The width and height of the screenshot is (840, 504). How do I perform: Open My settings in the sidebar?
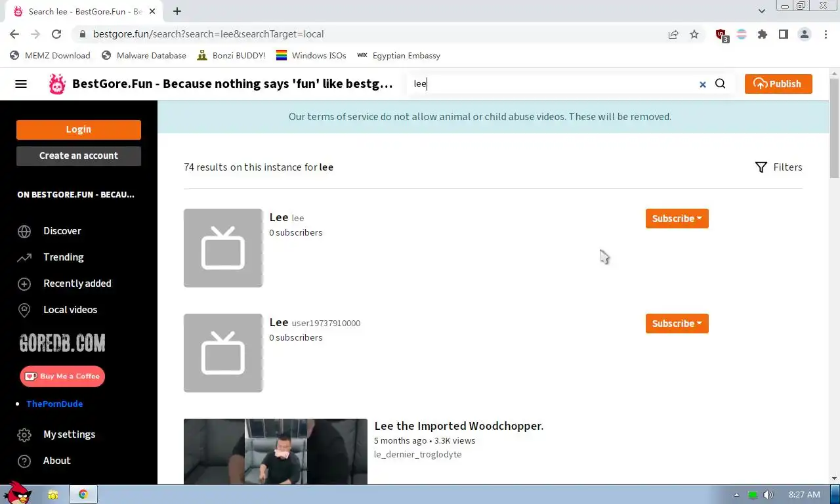pos(70,434)
